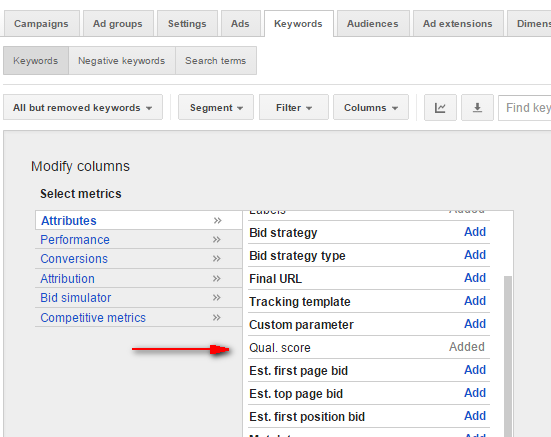The width and height of the screenshot is (551, 437).
Task: Click the Final URL metric label
Action: click(x=276, y=279)
